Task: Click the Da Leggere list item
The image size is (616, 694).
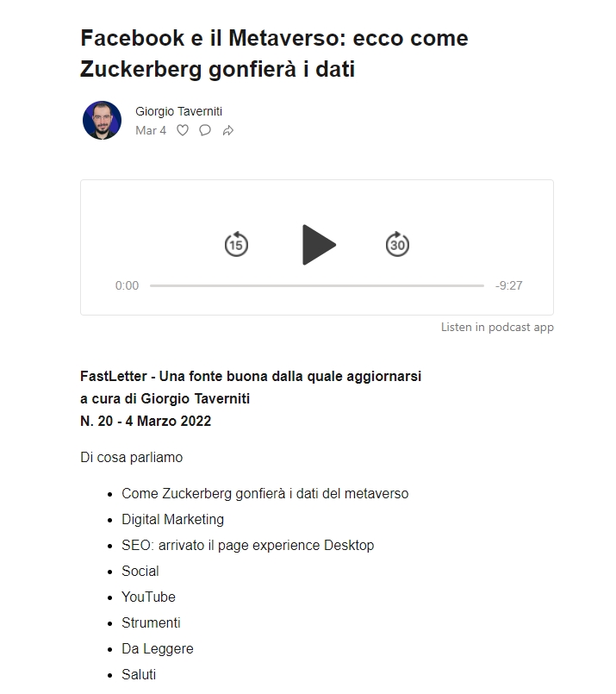Action: click(x=157, y=648)
